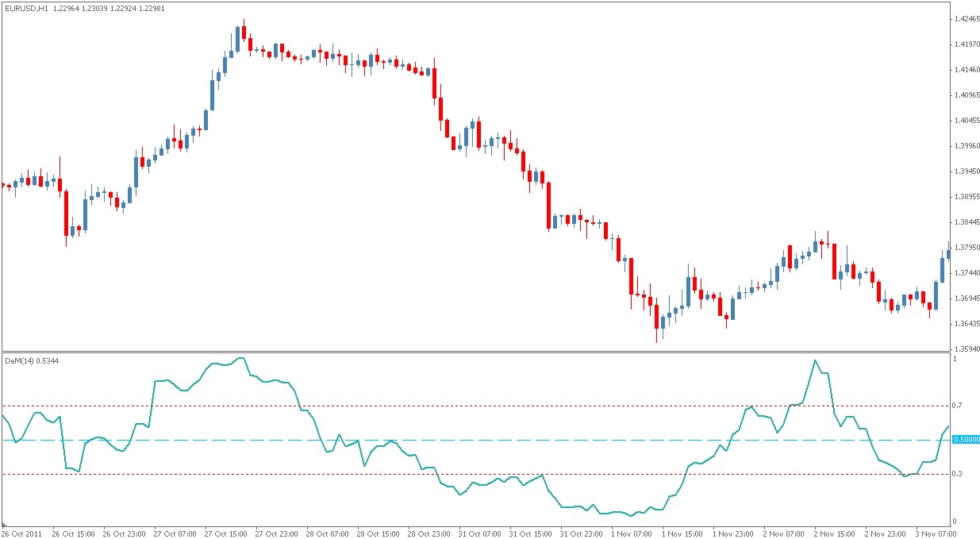The height and width of the screenshot is (539, 980).
Task: Click the DeM(14) 0.5344 indicator label
Action: 31,360
